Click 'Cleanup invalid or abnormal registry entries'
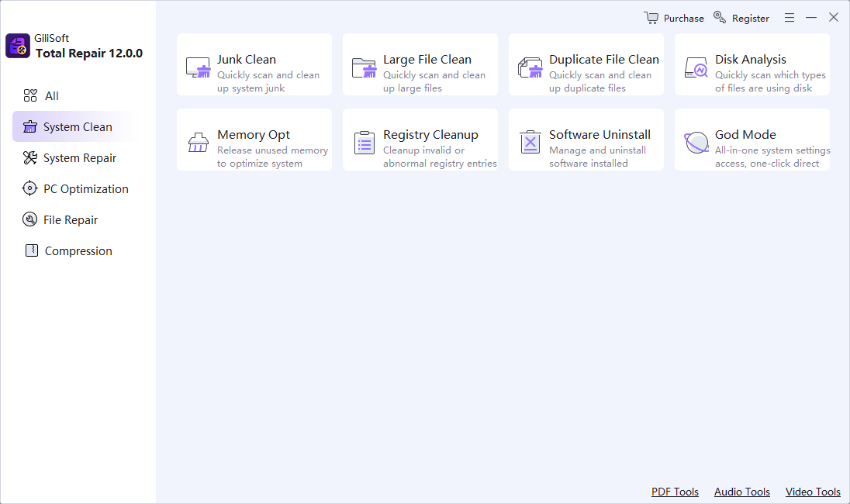Viewport: 850px width, 504px height. click(440, 157)
